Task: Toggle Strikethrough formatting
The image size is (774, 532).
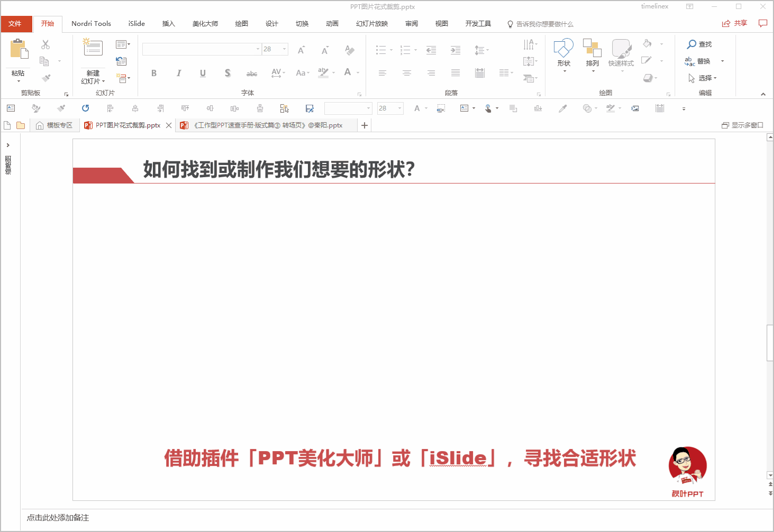Action: (x=252, y=73)
